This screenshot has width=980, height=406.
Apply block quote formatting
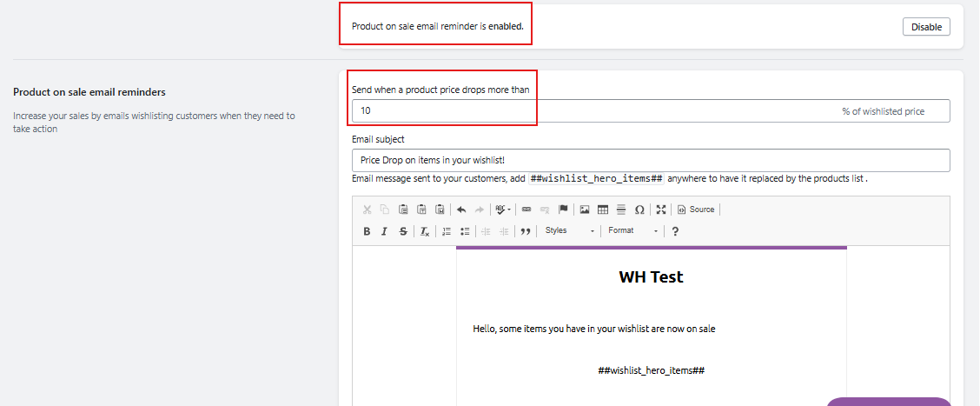click(526, 231)
